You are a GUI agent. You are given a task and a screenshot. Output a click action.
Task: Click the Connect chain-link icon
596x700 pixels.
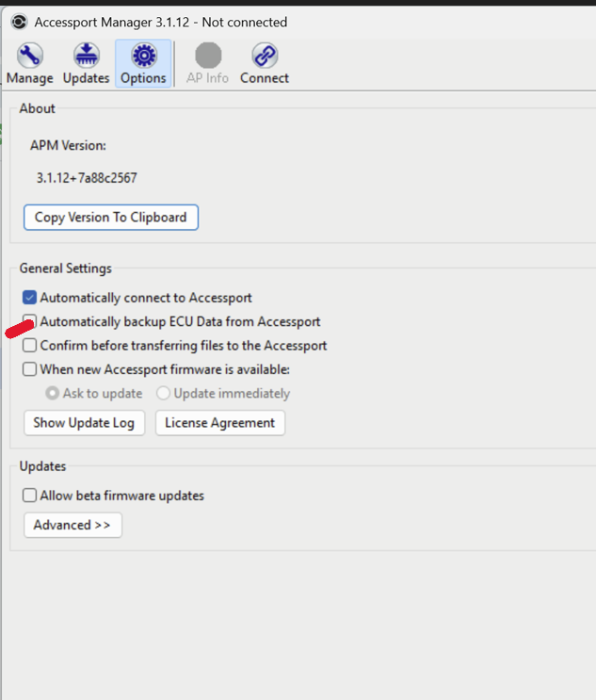(265, 56)
